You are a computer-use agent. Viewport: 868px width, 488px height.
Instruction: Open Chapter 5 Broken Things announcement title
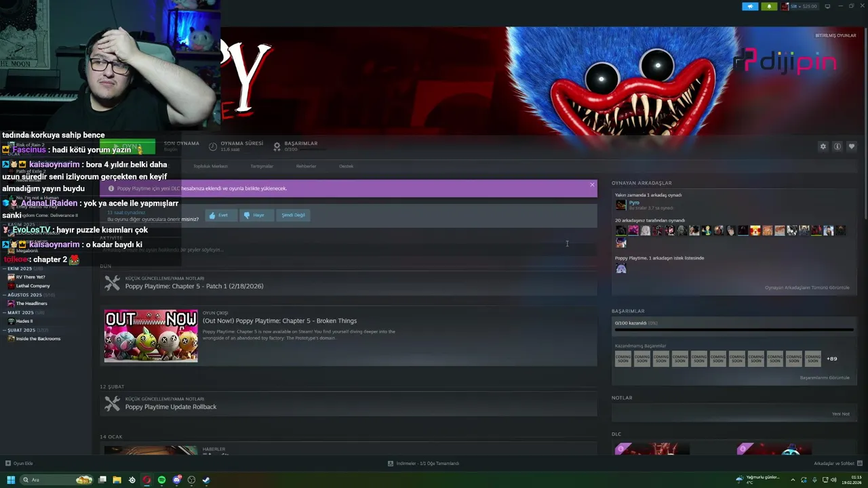(279, 321)
